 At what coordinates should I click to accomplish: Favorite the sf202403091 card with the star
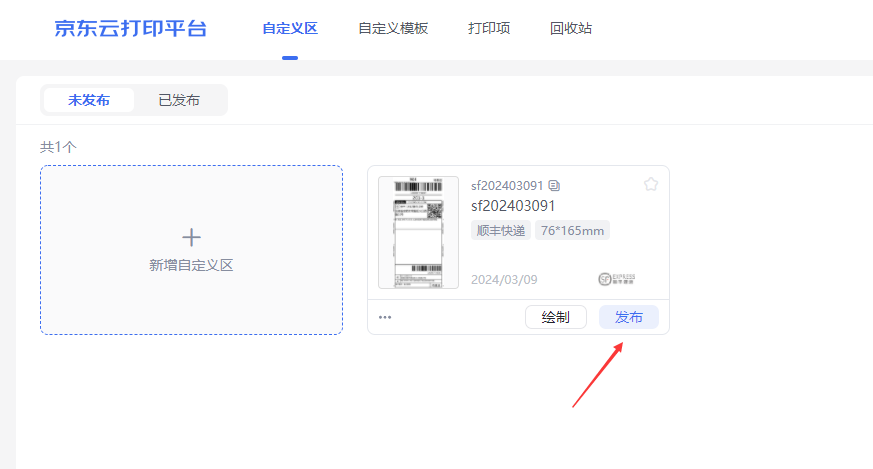(651, 184)
